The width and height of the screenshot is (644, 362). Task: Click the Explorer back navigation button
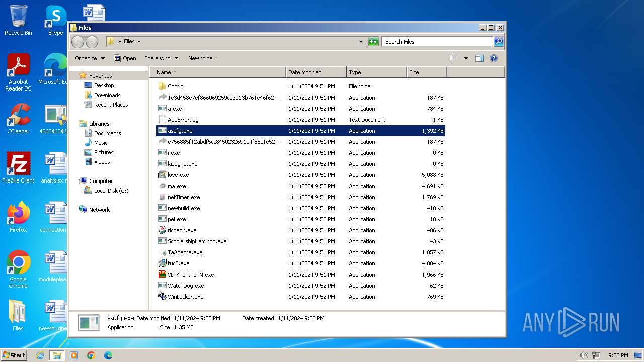[x=77, y=42]
